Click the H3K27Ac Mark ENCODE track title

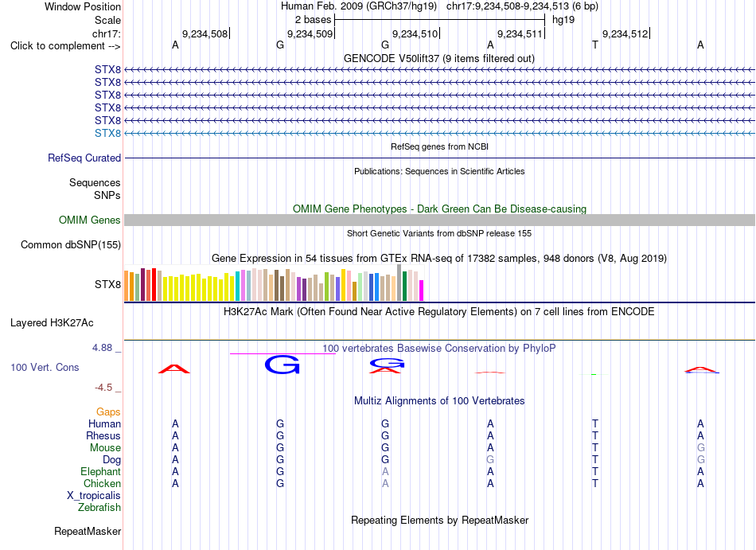point(438,312)
